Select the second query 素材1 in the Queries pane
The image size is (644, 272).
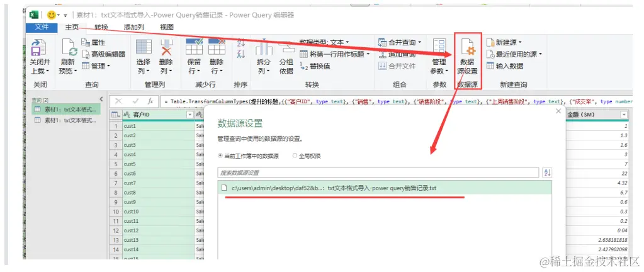pyautogui.click(x=66, y=120)
